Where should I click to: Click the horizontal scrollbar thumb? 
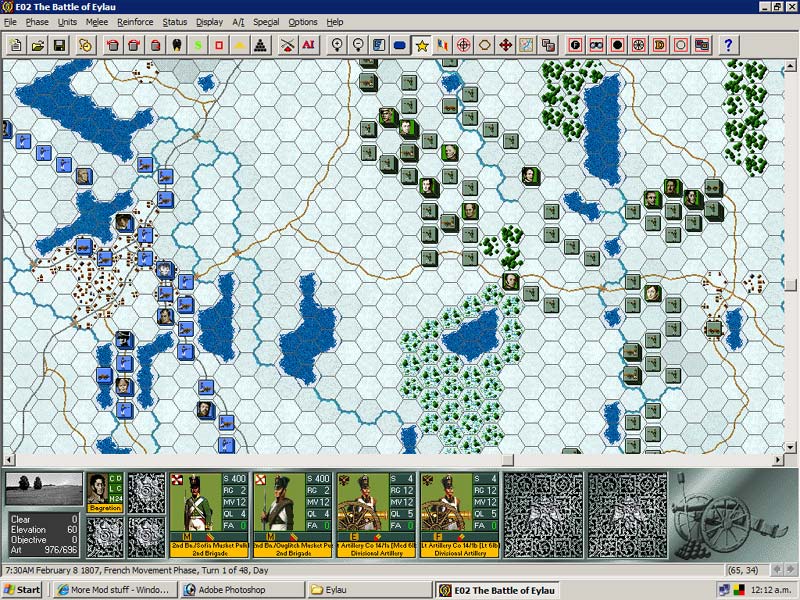(508, 460)
